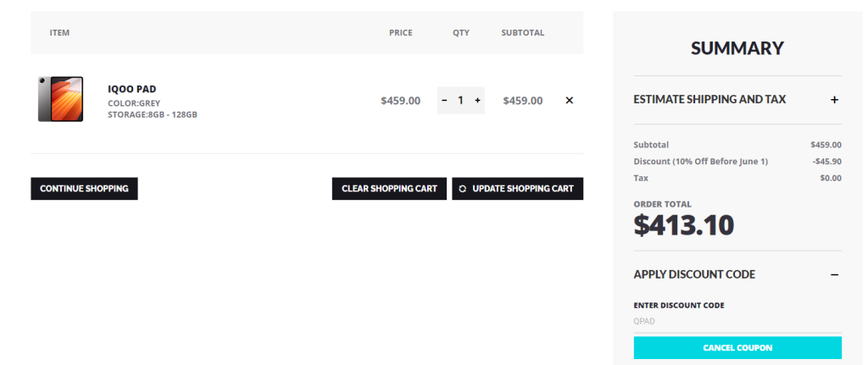Click Clear Shopping Cart button

[389, 189]
